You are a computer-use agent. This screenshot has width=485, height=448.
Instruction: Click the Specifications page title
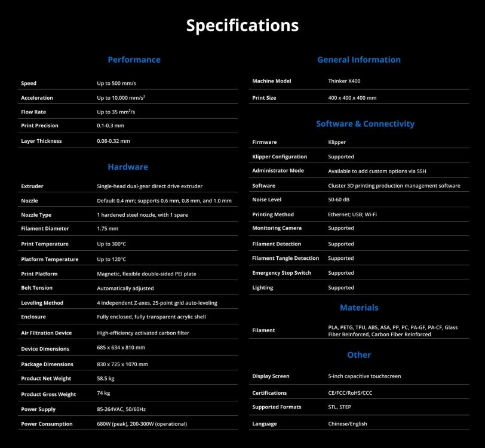(242, 25)
